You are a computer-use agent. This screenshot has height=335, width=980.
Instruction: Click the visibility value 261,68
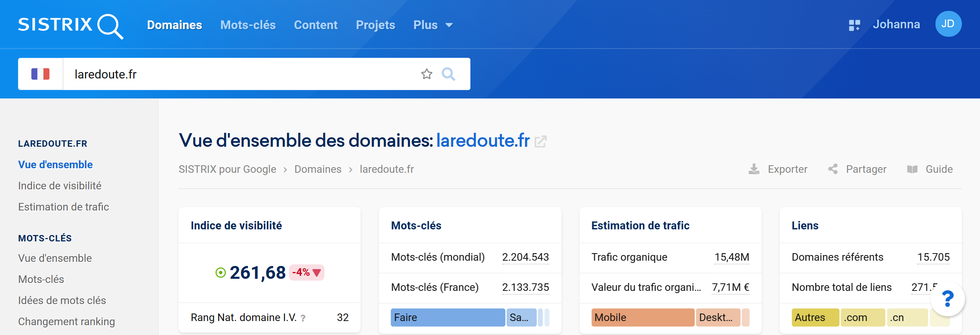257,273
